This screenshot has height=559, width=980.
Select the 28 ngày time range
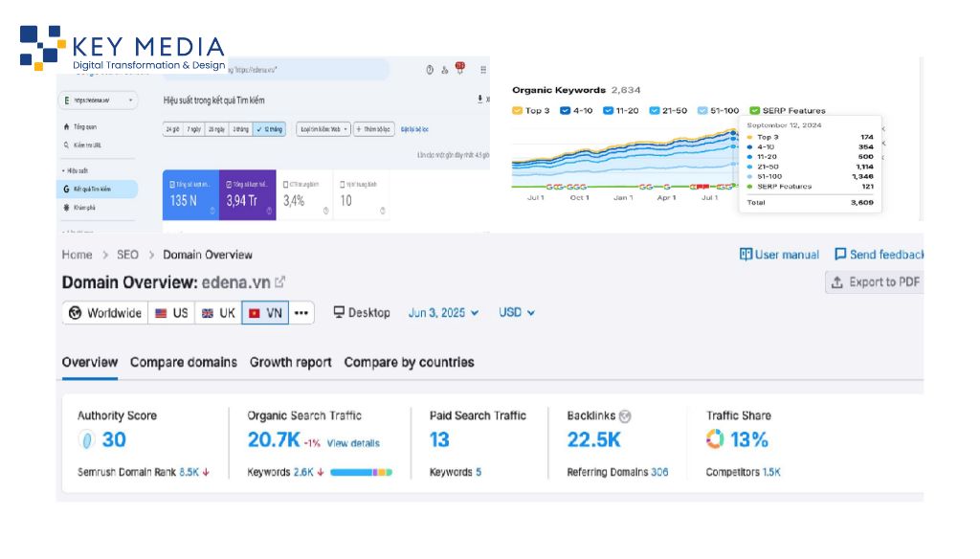pyautogui.click(x=217, y=129)
